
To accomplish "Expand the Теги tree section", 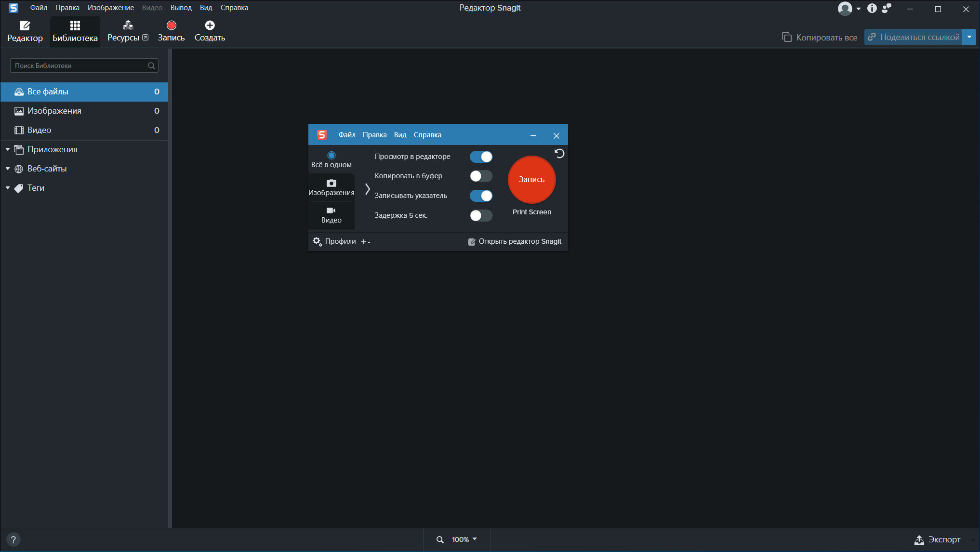I will pos(8,188).
